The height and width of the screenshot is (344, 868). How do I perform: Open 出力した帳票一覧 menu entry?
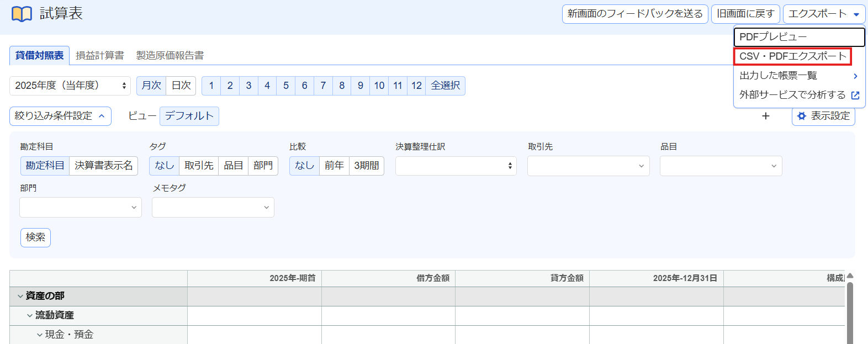(799, 76)
